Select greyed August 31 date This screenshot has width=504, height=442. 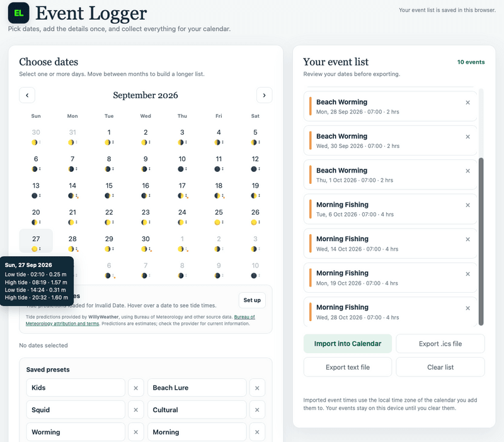point(72,137)
